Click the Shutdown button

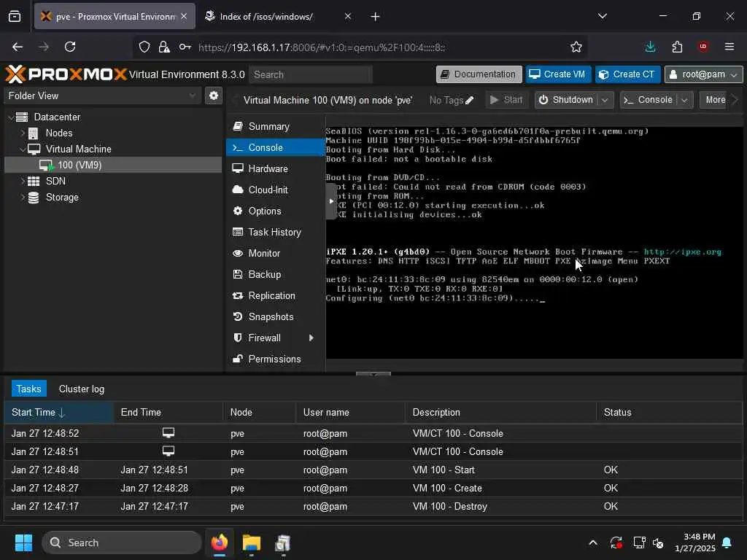566,99
